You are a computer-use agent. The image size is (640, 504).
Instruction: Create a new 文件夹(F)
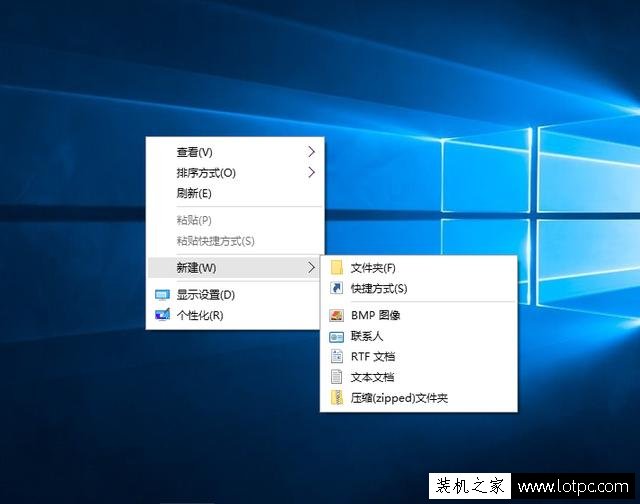tap(419, 268)
